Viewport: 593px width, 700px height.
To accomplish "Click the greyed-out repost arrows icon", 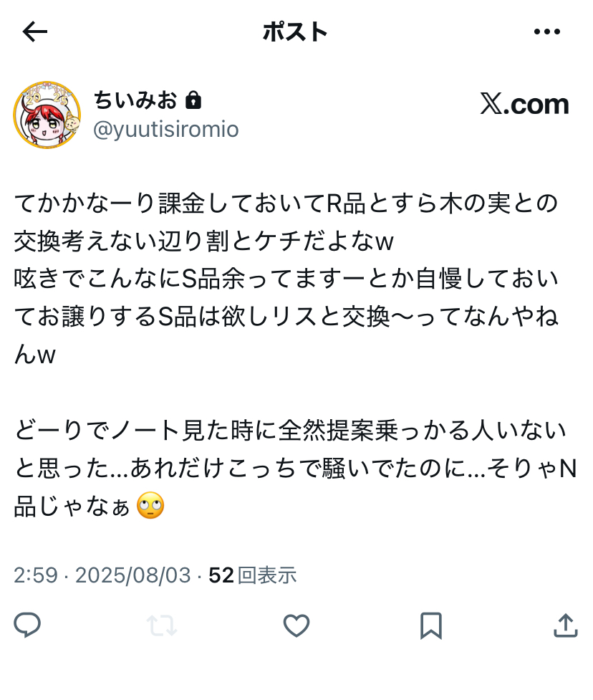I will coord(162,625).
